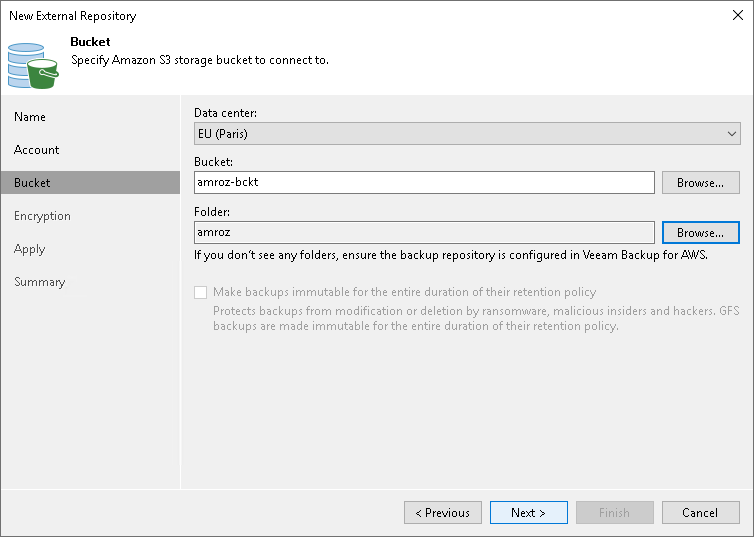Switch to the Encryption wizard step
Image resolution: width=754 pixels, height=537 pixels.
42,216
